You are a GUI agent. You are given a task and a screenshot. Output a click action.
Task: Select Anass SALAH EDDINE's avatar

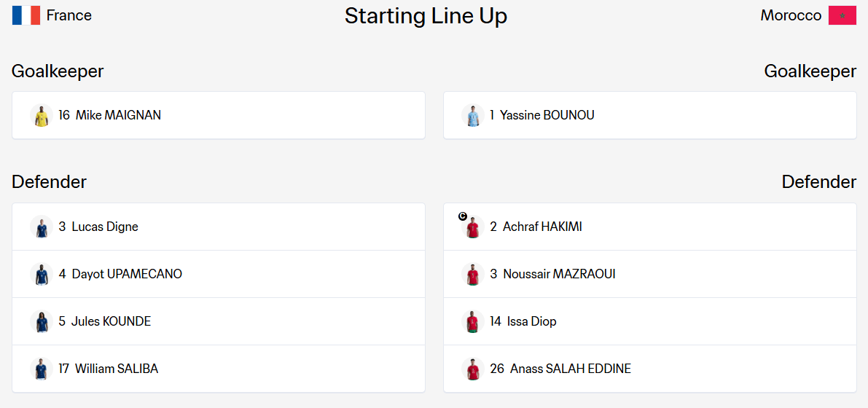coord(473,369)
